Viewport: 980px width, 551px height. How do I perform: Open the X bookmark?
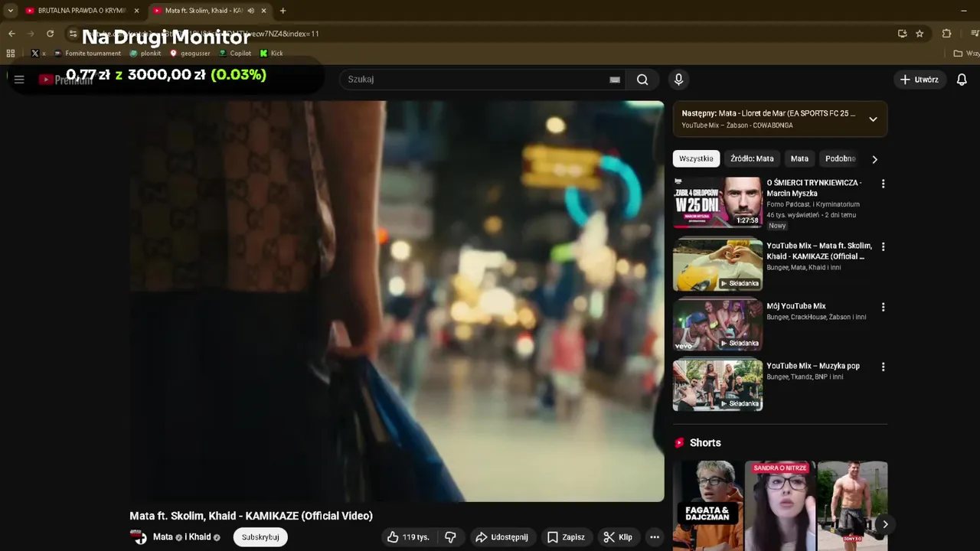click(38, 54)
